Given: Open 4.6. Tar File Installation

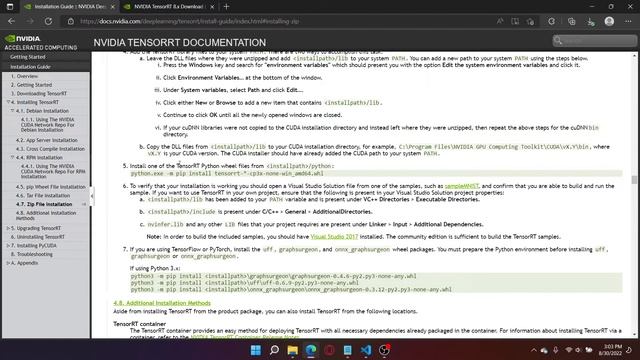Looking at the screenshot, I should point(43,196).
